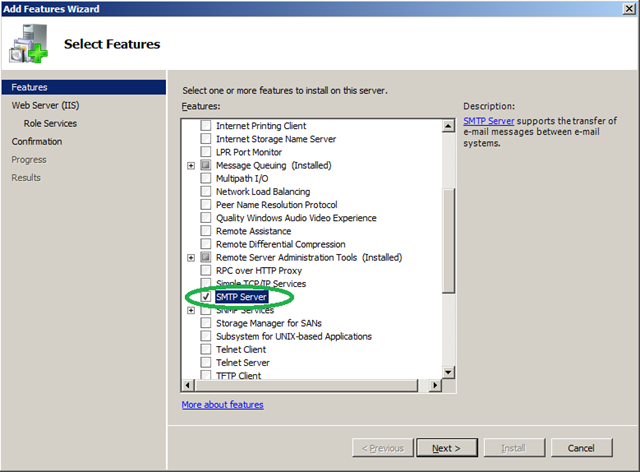640x472 pixels.
Task: Toggle Remote Server Administration Tools checkbox
Action: [x=206, y=257]
